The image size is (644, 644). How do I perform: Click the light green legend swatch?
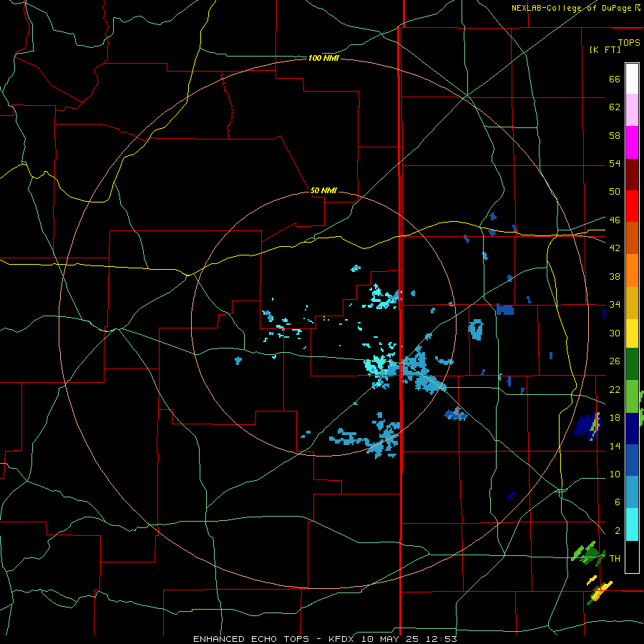632,396
